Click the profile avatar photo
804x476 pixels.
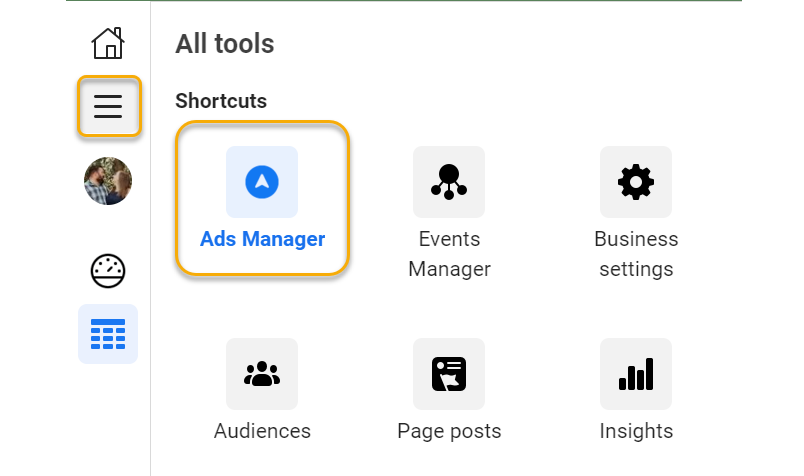pos(108,181)
